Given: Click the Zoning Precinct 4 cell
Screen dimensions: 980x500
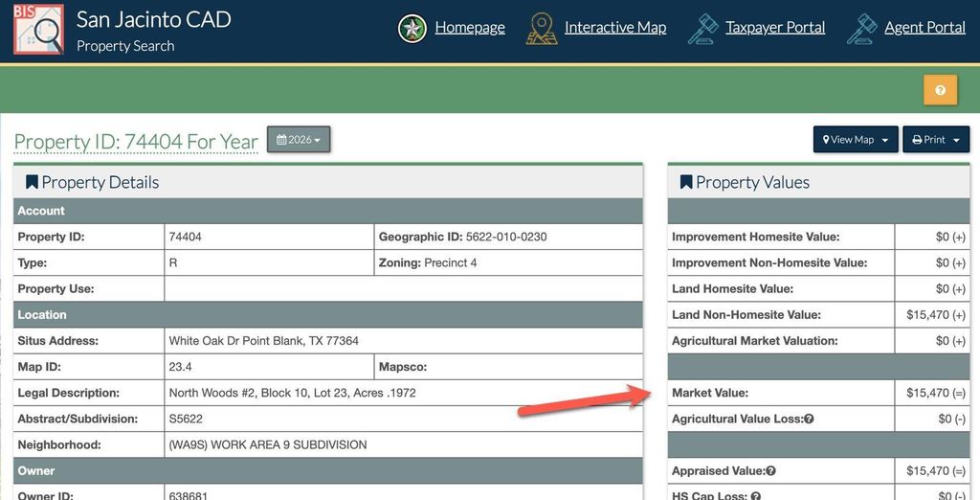Looking at the screenshot, I should pos(508,262).
